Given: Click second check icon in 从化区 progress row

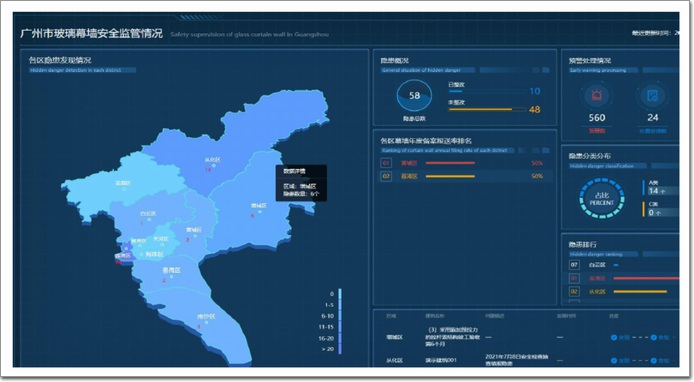Looking at the screenshot, I should [x=653, y=360].
